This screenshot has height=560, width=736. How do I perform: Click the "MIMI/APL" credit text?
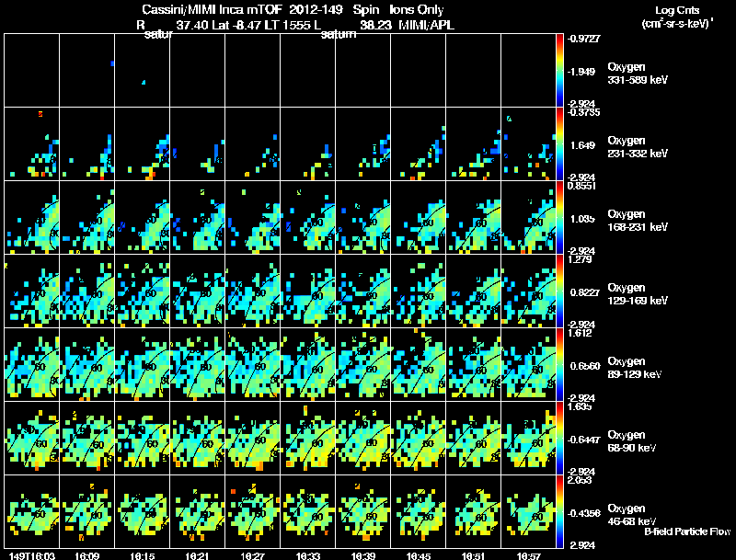coord(426,26)
